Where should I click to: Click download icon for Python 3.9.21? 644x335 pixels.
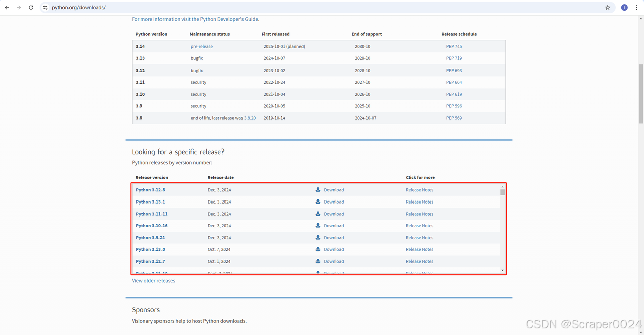(x=318, y=237)
